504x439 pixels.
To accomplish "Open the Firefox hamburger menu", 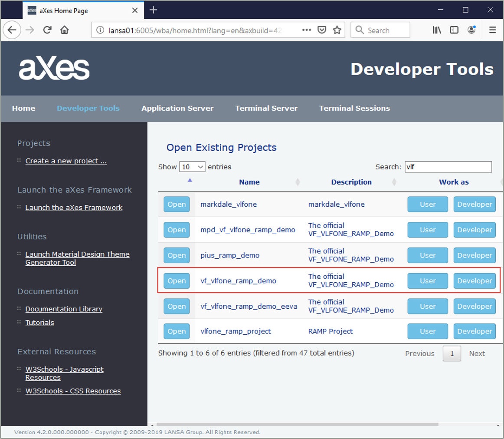I will (492, 30).
